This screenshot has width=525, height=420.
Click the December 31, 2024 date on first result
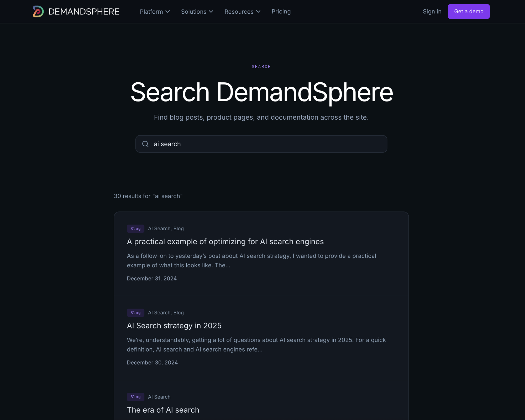point(152,278)
